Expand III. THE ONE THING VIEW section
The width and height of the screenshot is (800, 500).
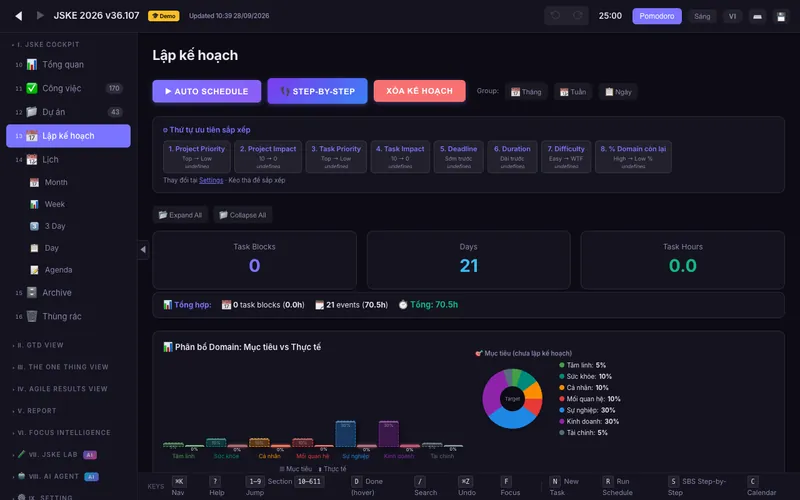[62, 367]
